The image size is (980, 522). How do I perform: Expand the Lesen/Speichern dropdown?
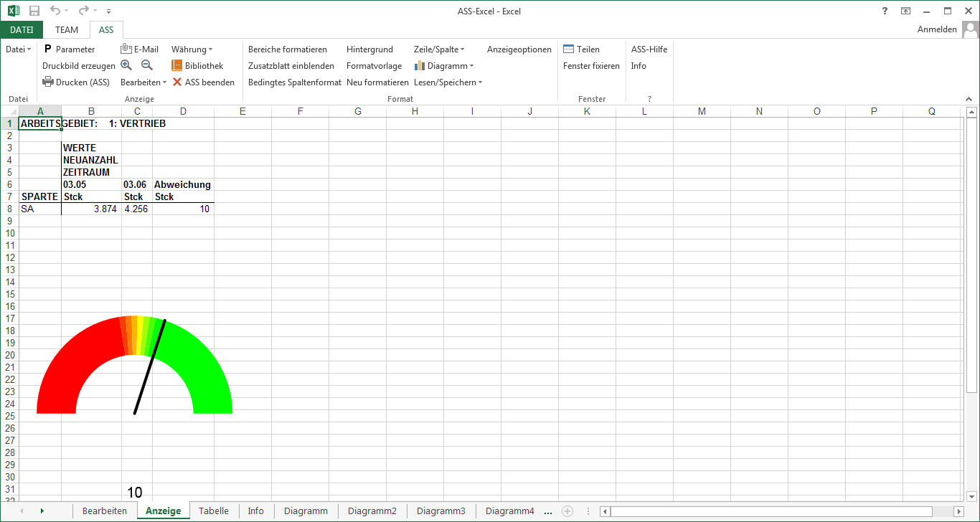pyautogui.click(x=448, y=82)
